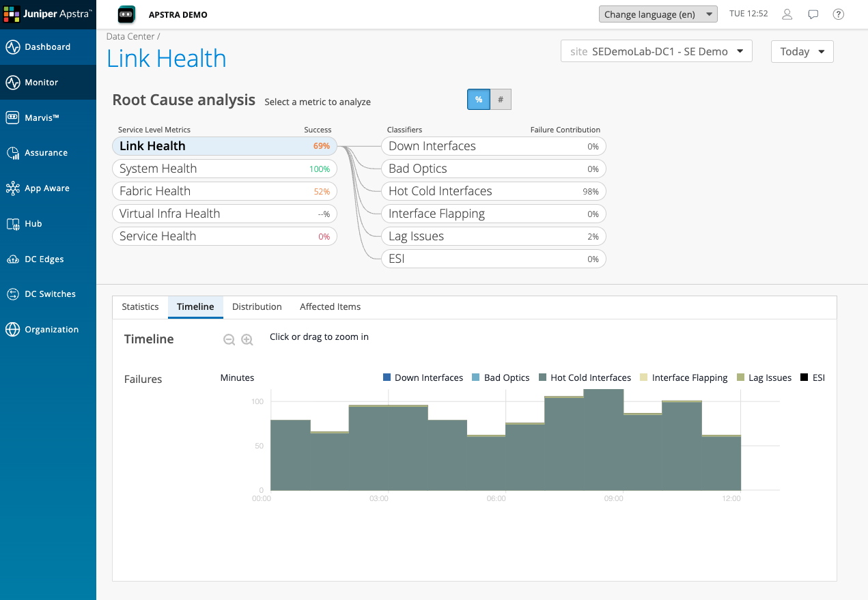Open the DC Switches sidebar icon

pos(13,294)
